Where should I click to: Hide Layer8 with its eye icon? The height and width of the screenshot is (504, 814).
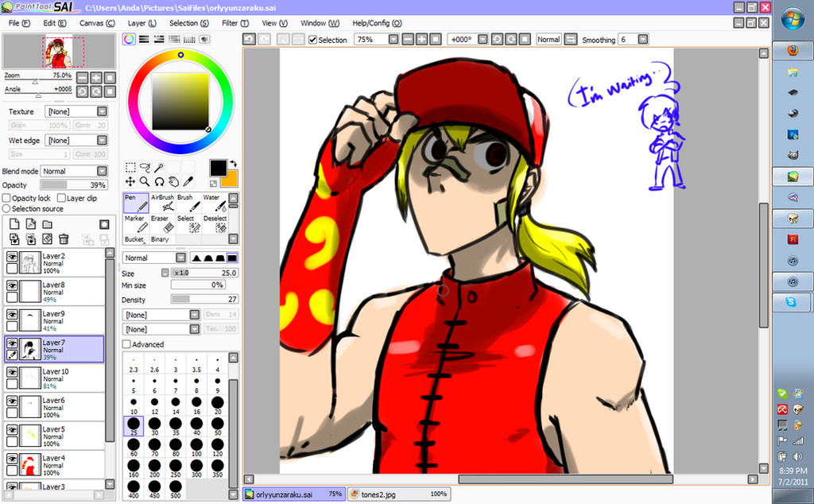12,285
